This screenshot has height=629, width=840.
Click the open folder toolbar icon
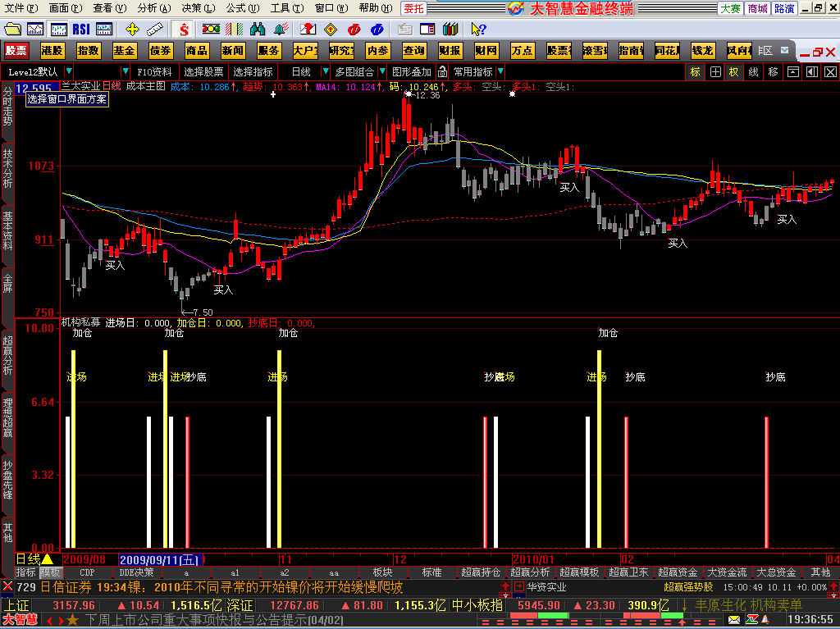click(13, 30)
